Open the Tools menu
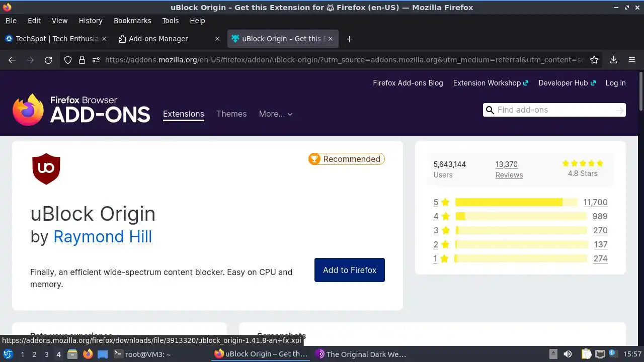644x362 pixels. [170, 21]
